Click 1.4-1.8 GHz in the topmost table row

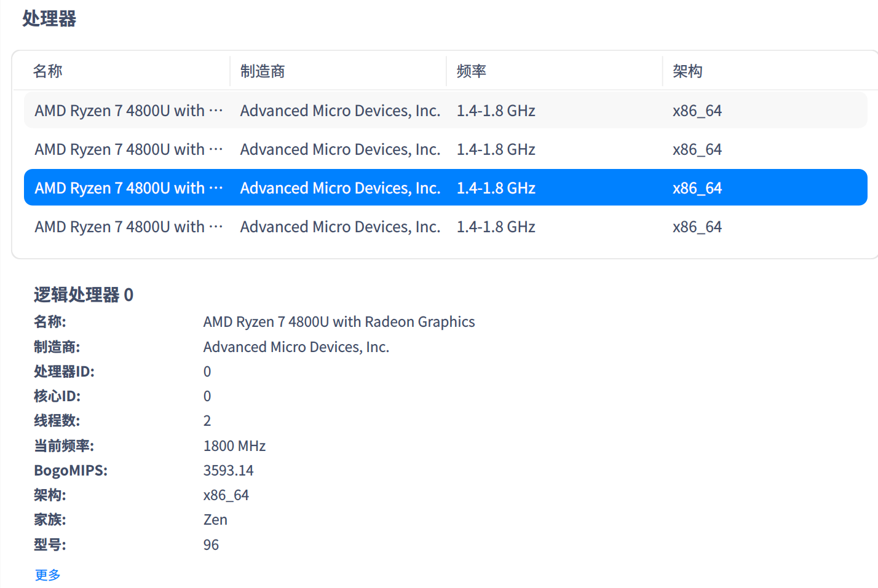(496, 111)
